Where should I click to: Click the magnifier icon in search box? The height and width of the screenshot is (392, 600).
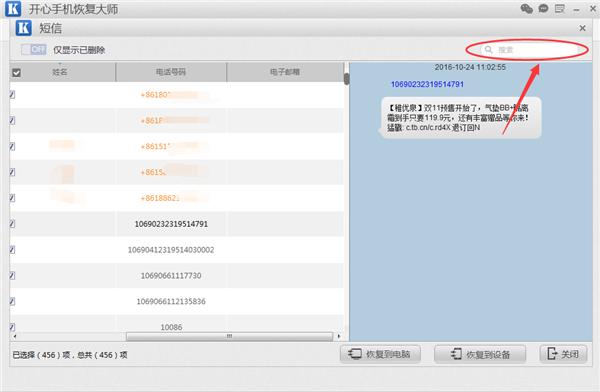point(488,49)
